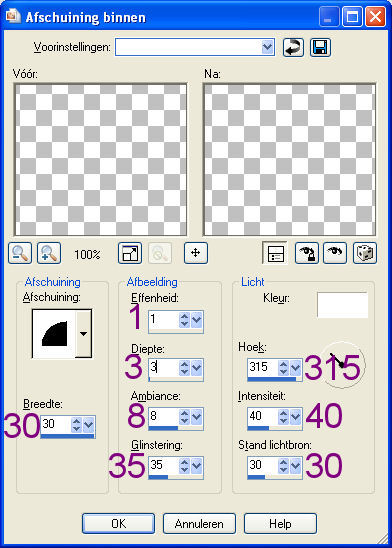Screen dimensions: 392x548
Task: Randomize parameters with the dice icon
Action: [365, 253]
